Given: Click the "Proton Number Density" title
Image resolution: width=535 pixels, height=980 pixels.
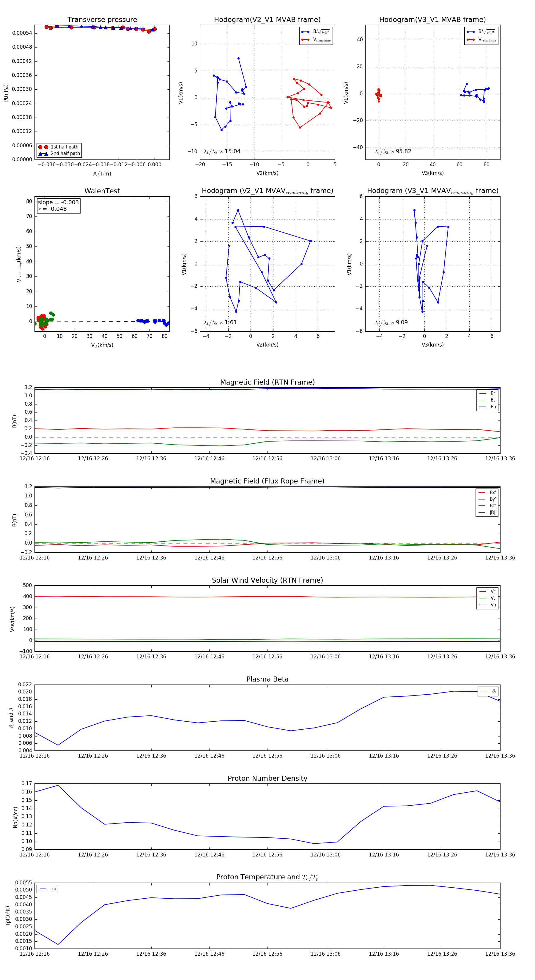Looking at the screenshot, I should [267, 778].
